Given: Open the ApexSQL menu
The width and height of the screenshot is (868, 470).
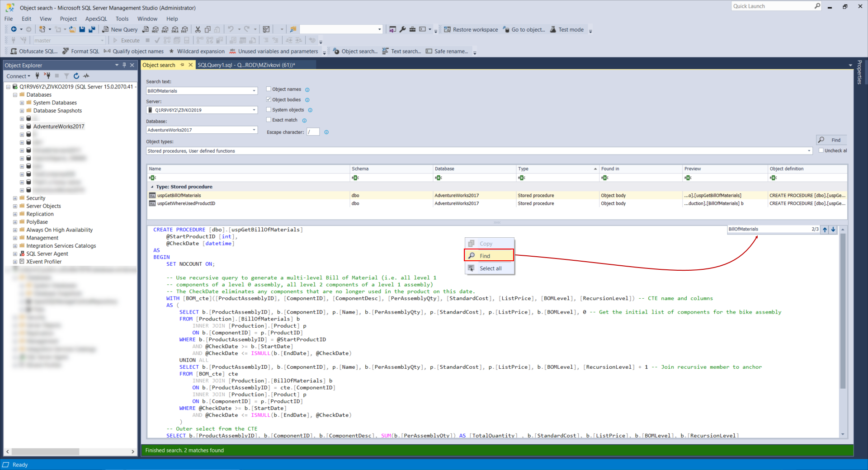Looking at the screenshot, I should click(x=96, y=19).
